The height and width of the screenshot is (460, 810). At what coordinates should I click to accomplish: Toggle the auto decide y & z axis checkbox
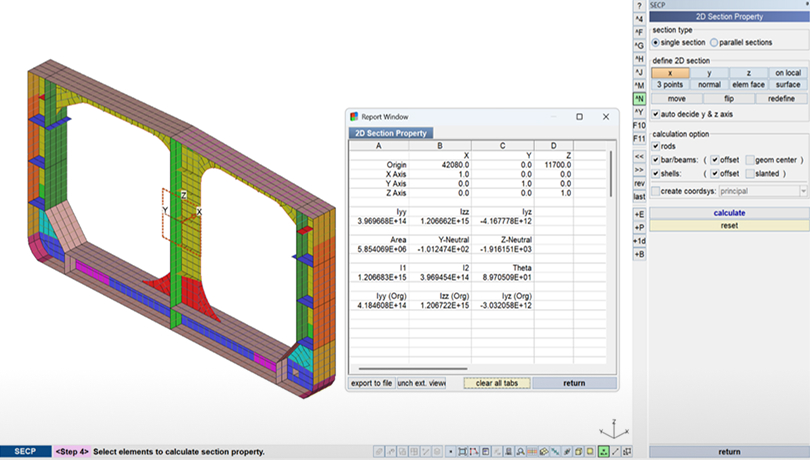(x=656, y=114)
